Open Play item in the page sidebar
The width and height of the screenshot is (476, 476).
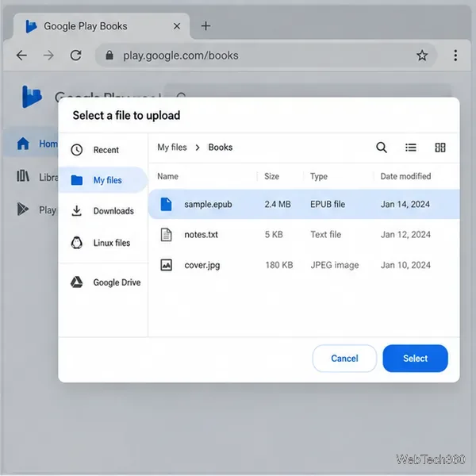pyautogui.click(x=36, y=209)
